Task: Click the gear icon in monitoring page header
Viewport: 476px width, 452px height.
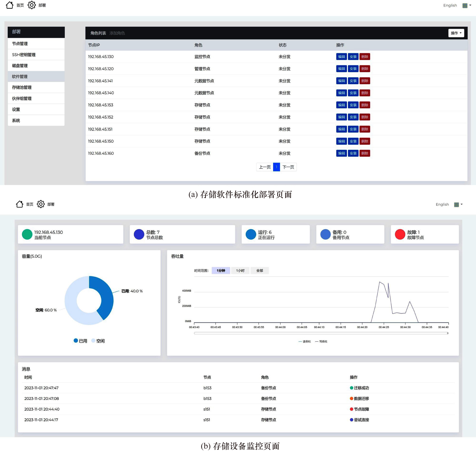Action: click(x=41, y=204)
